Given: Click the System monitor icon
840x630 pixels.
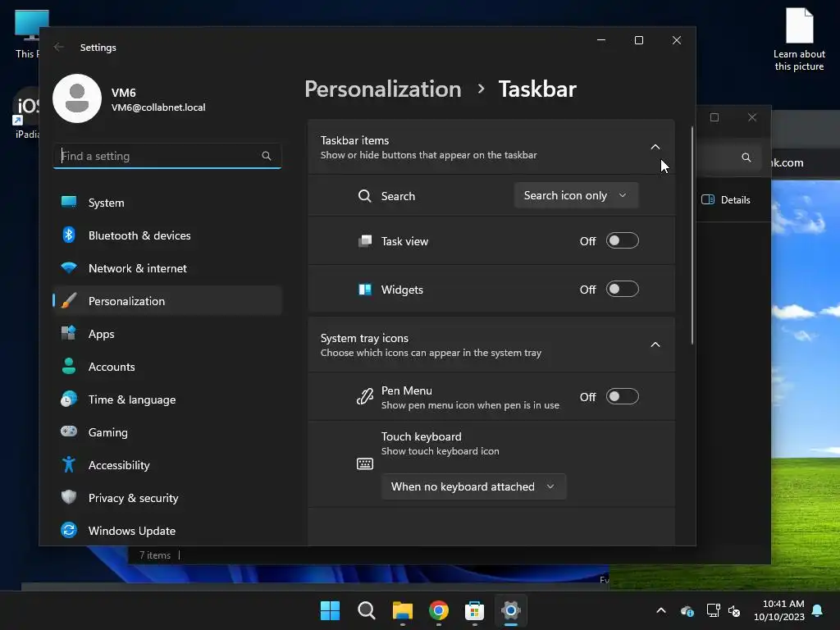Looking at the screenshot, I should click(x=69, y=202).
